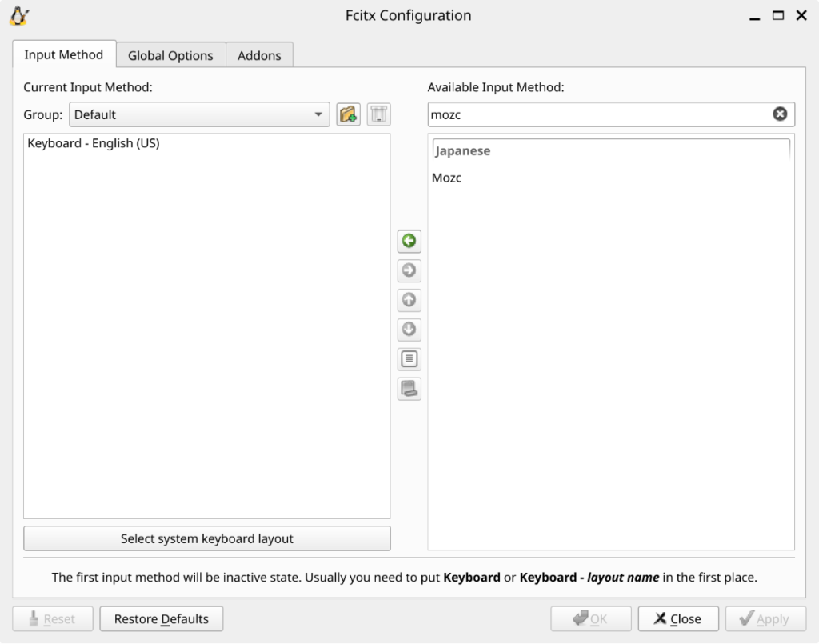819x644 pixels.
Task: Open the Group Default dropdown
Action: [x=199, y=114]
